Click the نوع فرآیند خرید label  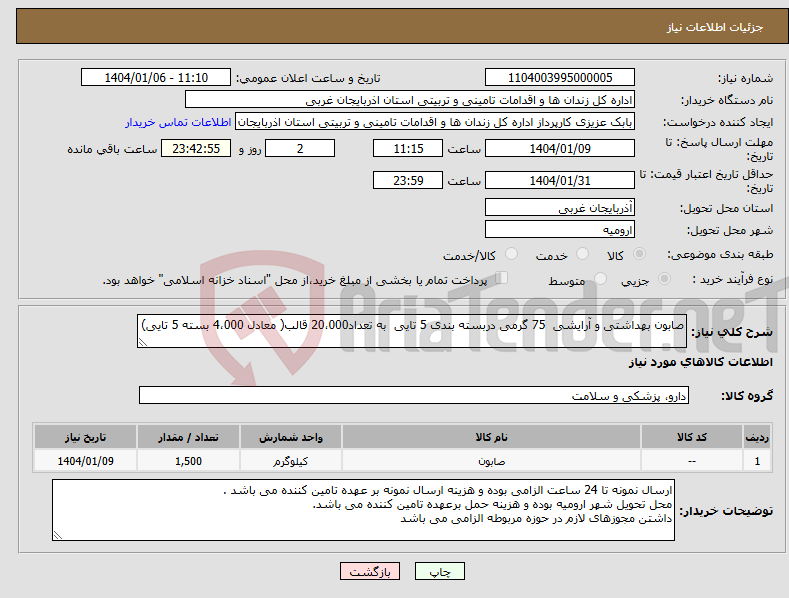pyautogui.click(x=733, y=279)
